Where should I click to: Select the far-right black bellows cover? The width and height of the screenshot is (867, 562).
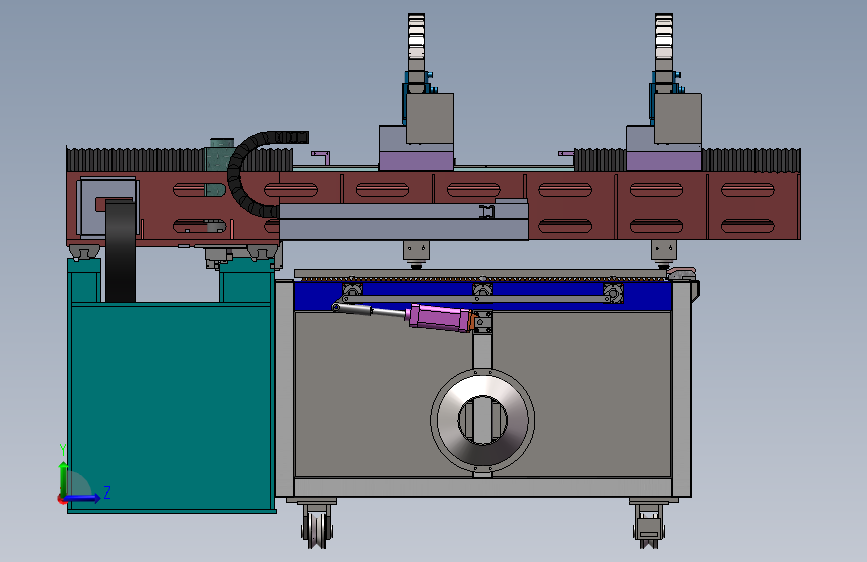[751, 159]
